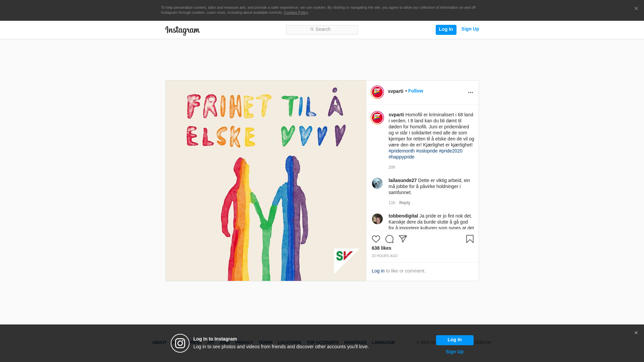Click the top Log In button
This screenshot has width=644, height=362.
point(446,29)
